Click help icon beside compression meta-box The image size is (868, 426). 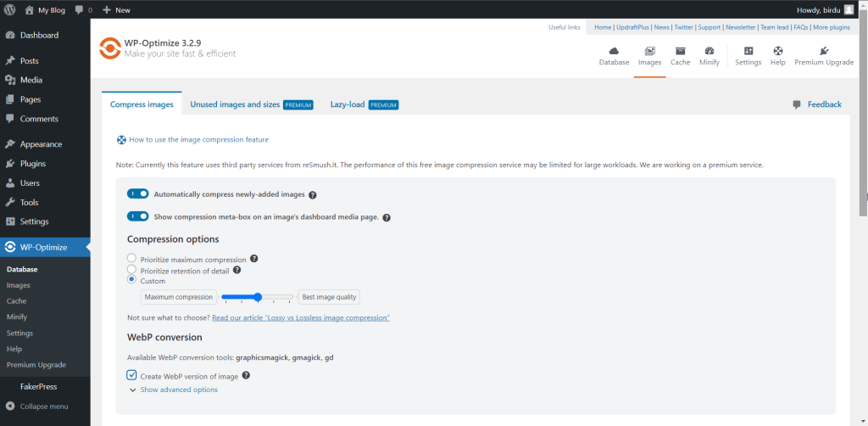(387, 218)
